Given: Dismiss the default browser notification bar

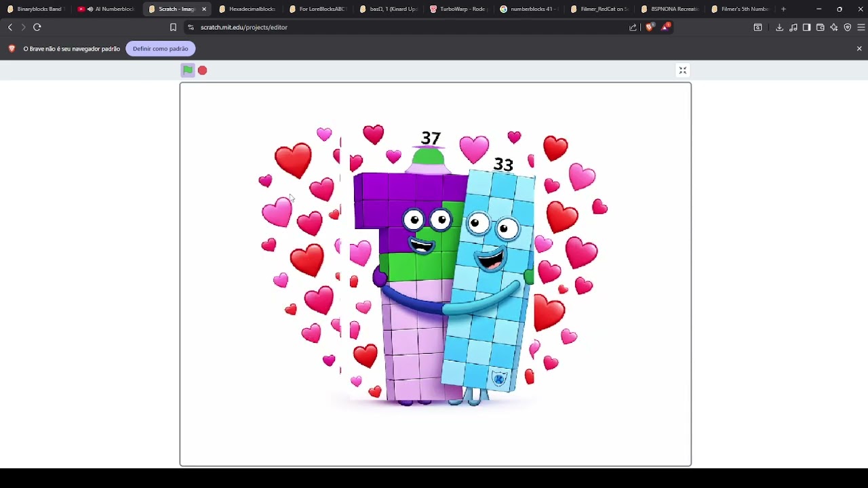Looking at the screenshot, I should 859,49.
